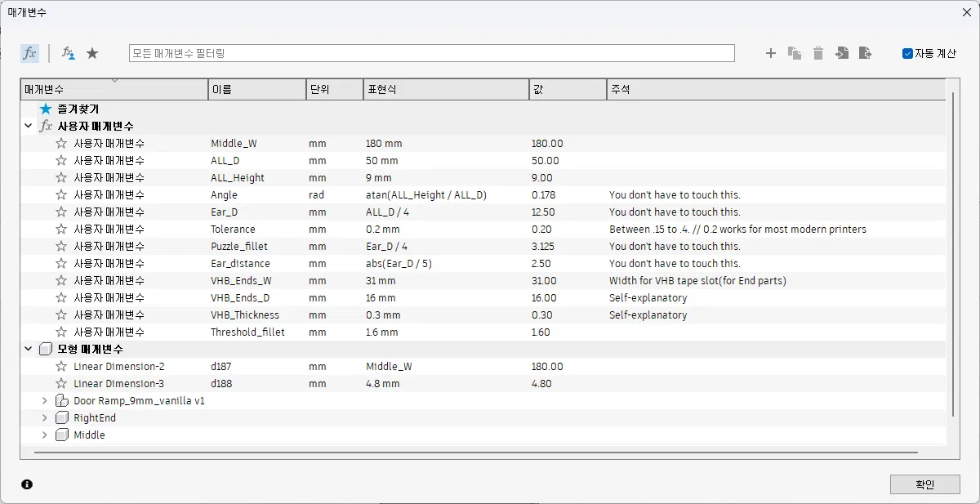980x504 pixels.
Task: Click the Middle component icon
Action: coord(61,435)
